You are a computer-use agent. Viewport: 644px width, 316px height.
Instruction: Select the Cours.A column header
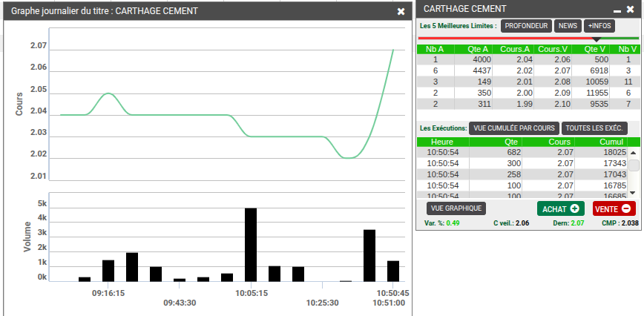point(513,49)
